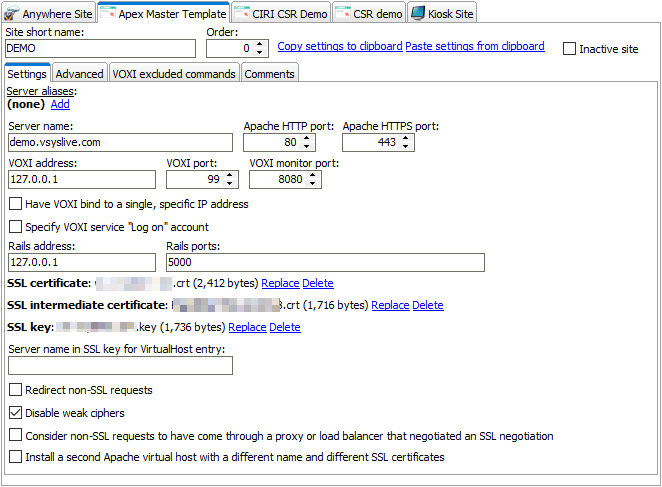662x487 pixels.
Task: Click the Server name input field
Action: 121,143
